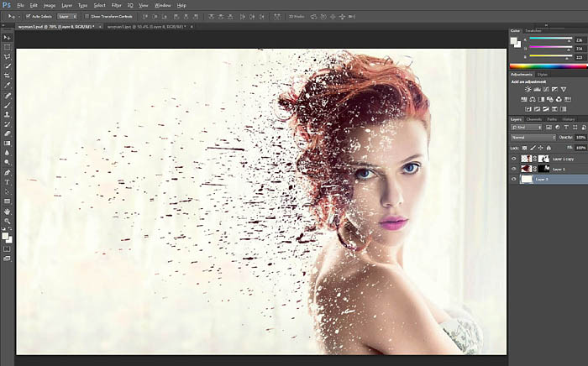This screenshot has height=366, width=588.
Task: Select the Hand tool
Action: point(8,211)
